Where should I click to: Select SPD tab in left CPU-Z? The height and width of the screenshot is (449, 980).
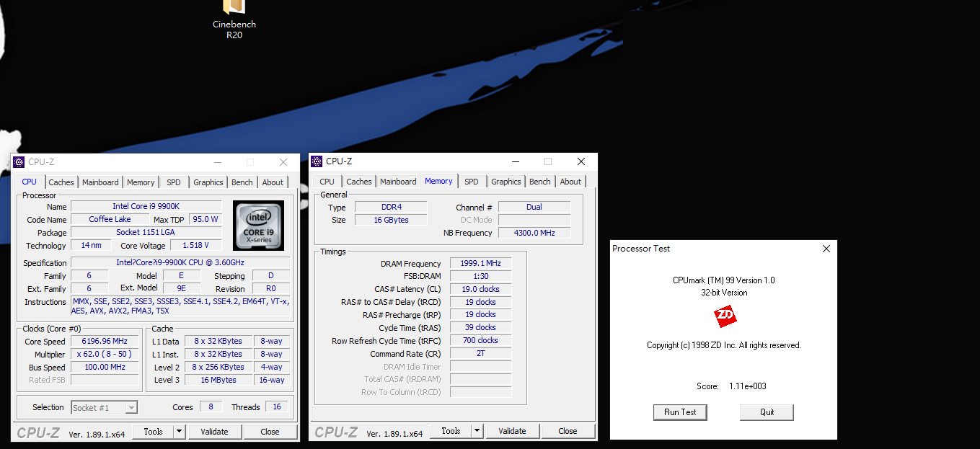point(174,182)
